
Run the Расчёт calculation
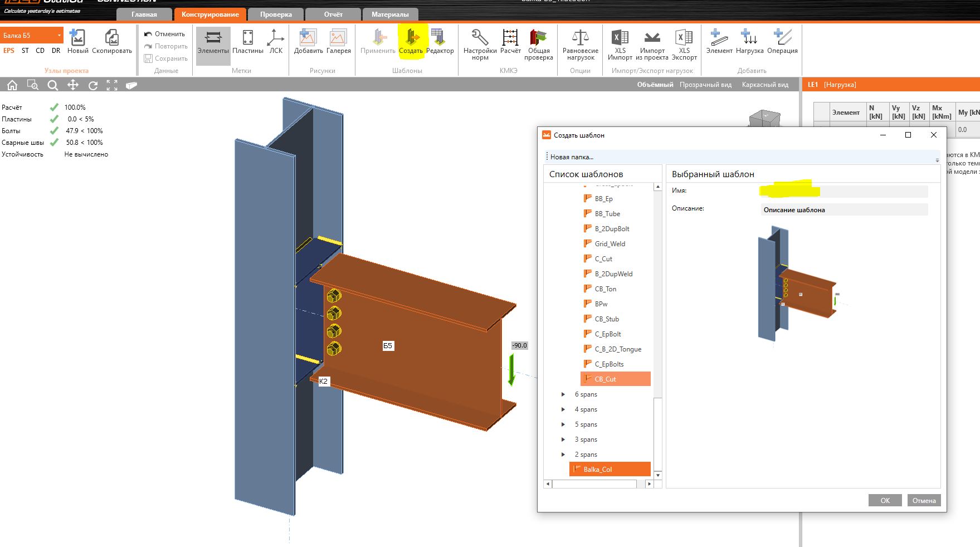click(x=510, y=38)
